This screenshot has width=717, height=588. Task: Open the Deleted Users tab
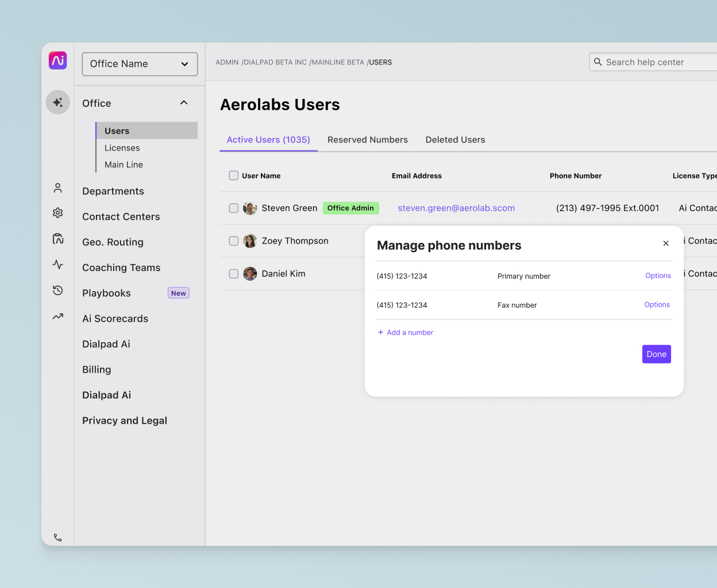click(455, 140)
